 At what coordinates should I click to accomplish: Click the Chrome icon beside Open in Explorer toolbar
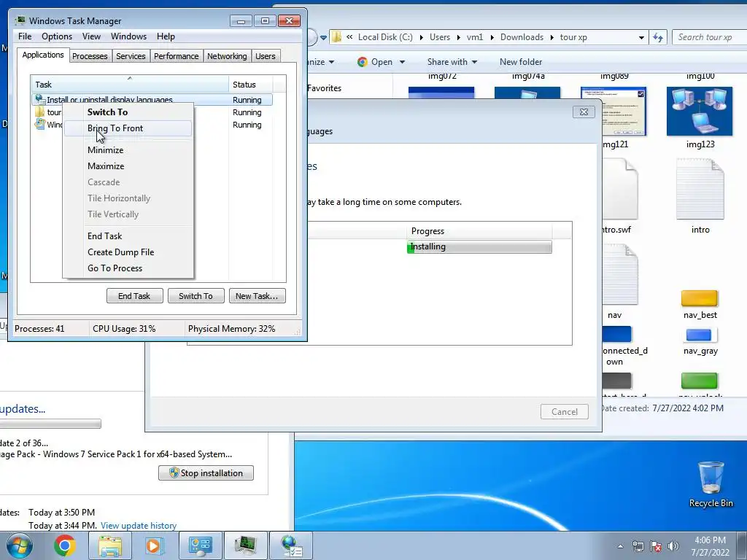click(362, 62)
